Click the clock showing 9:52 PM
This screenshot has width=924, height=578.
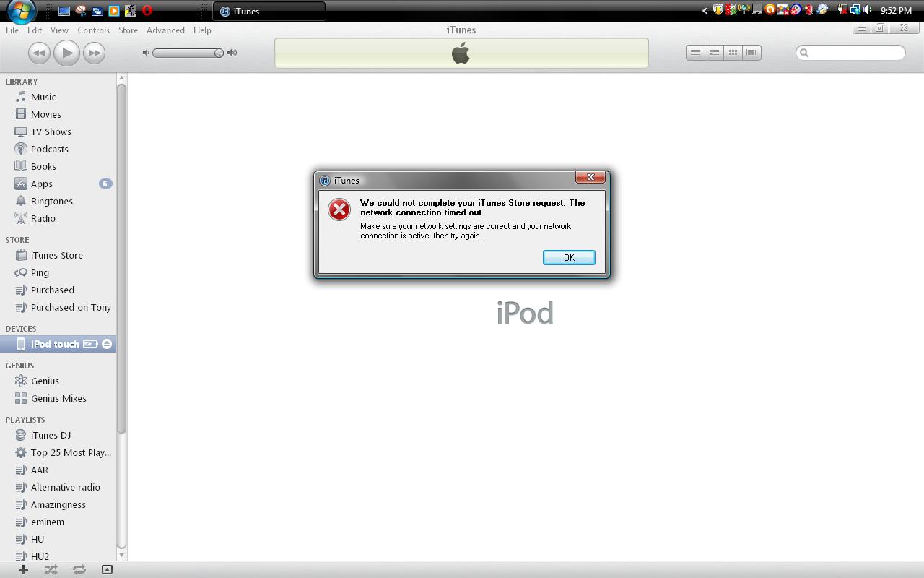896,11
